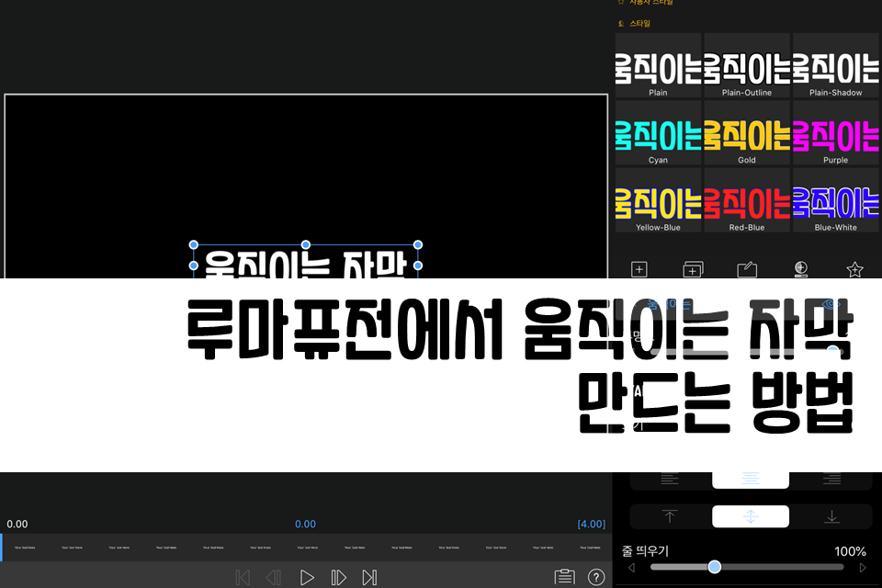Step back one frame
Image resolution: width=882 pixels, height=588 pixels.
pos(274,577)
